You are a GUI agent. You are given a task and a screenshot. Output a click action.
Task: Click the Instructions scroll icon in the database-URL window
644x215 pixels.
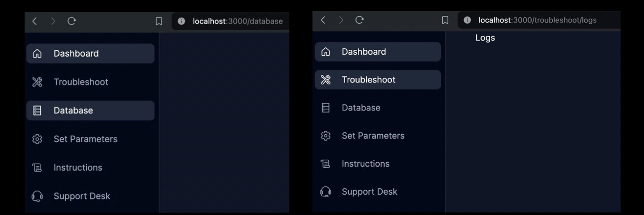[x=37, y=168]
